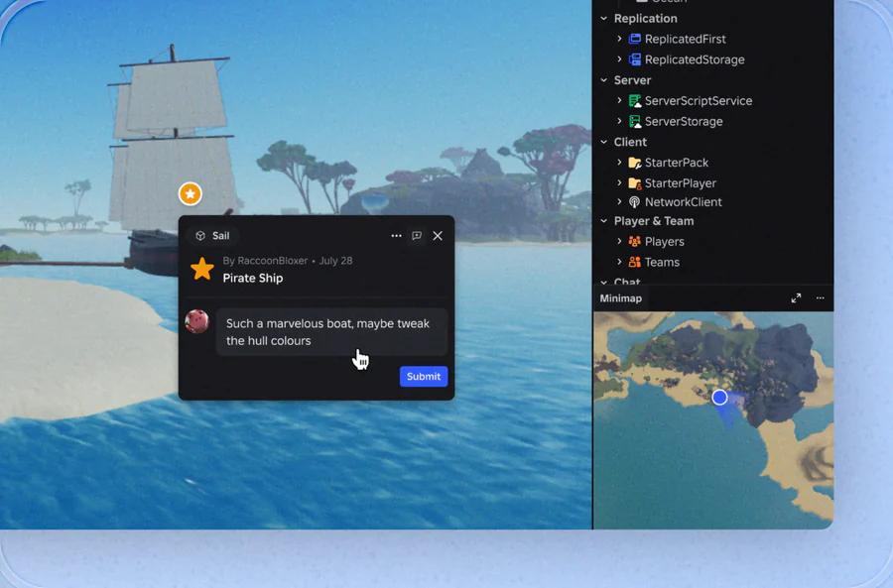Viewport: 893px width, 588px height.
Task: Expand the ReplicatedFirst node
Action: click(x=619, y=39)
